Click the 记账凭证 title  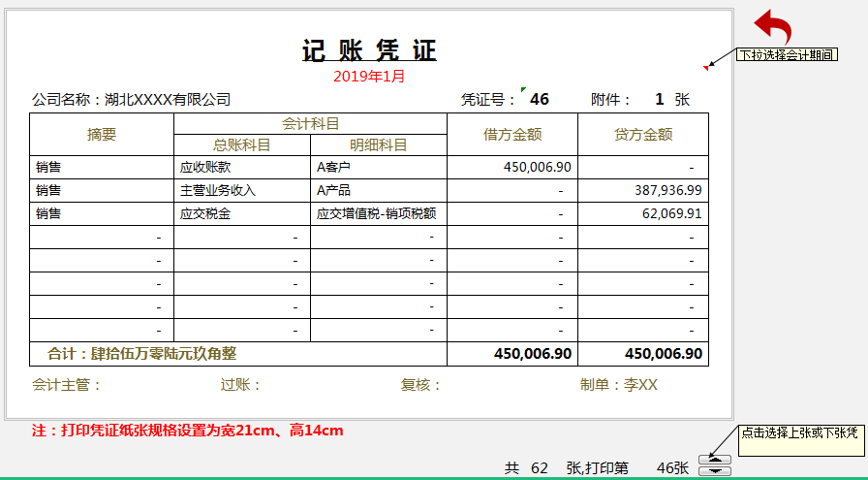click(x=369, y=50)
